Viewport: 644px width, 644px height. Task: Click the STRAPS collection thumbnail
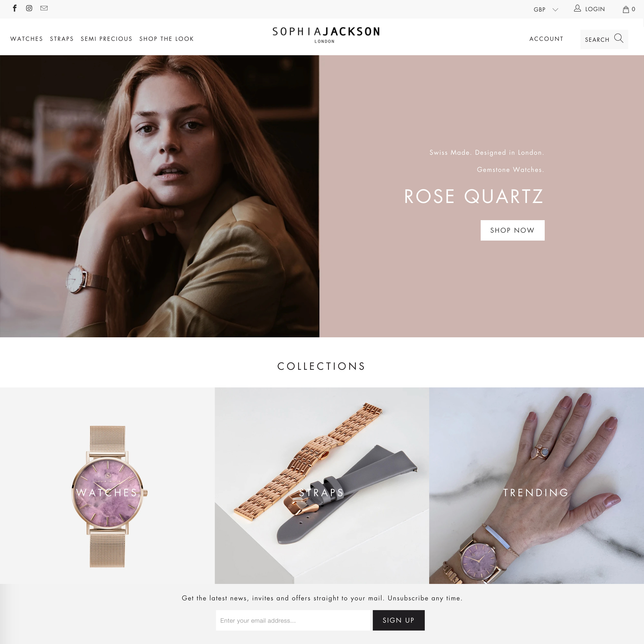[321, 485]
